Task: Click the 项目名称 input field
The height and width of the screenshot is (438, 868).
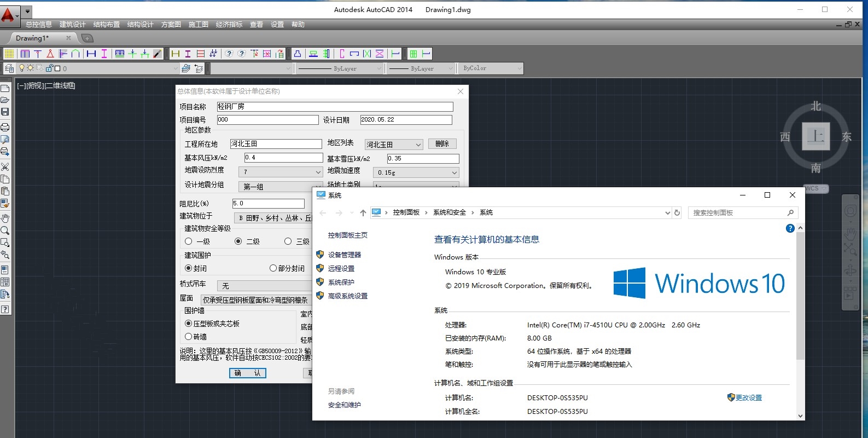Action: pos(335,107)
